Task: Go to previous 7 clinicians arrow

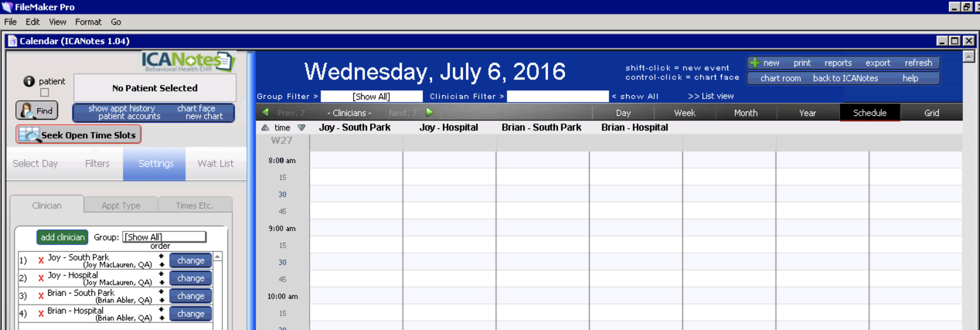Action: click(266, 113)
